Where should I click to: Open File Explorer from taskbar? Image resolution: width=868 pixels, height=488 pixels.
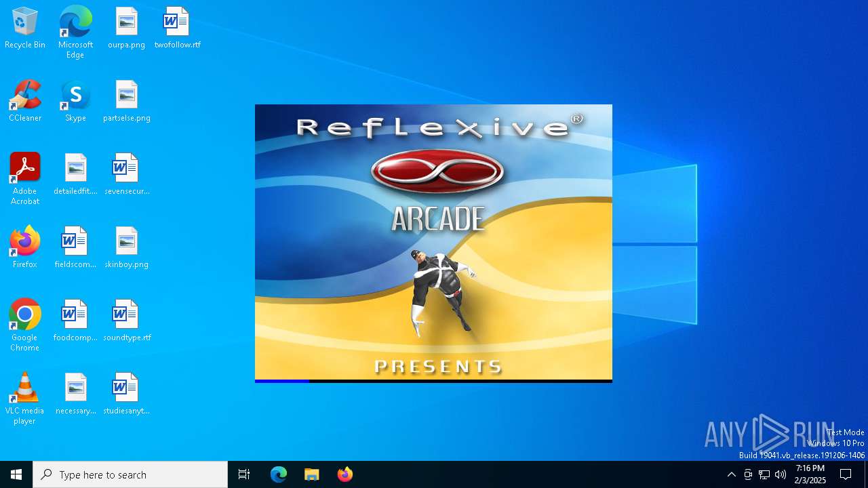pos(312,474)
